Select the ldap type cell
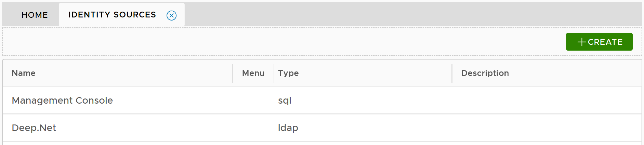The width and height of the screenshot is (644, 145). pyautogui.click(x=288, y=128)
